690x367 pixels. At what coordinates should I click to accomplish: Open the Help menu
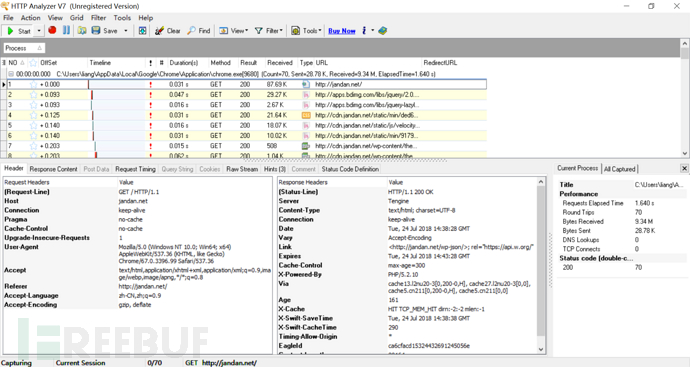[146, 18]
